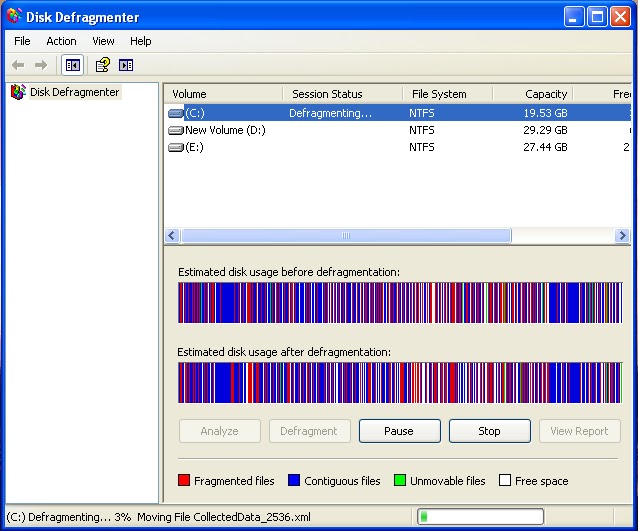
Task: Click the Back arrow toolbar icon
Action: (18, 65)
